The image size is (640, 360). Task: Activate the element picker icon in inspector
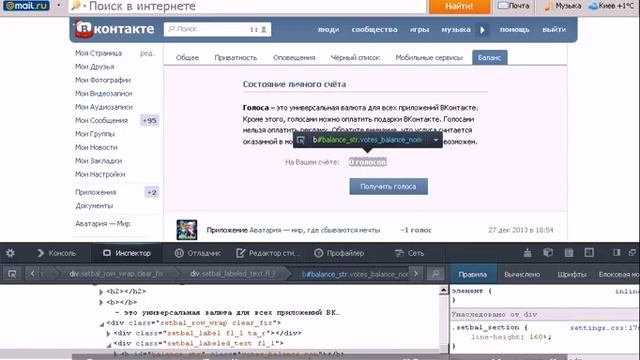(x=12, y=274)
